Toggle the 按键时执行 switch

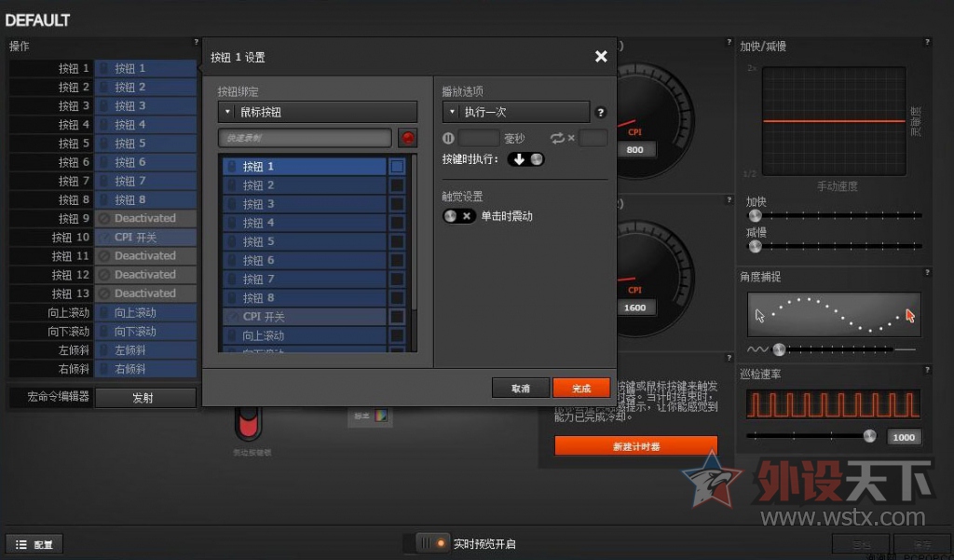(x=525, y=158)
